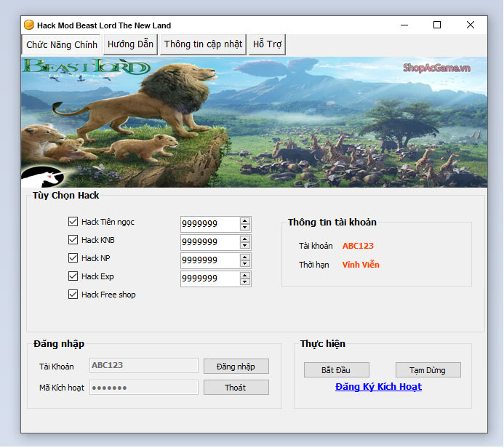Increase the Hack NP value with up arrow
Viewport: 504px width, 448px height.
click(245, 257)
